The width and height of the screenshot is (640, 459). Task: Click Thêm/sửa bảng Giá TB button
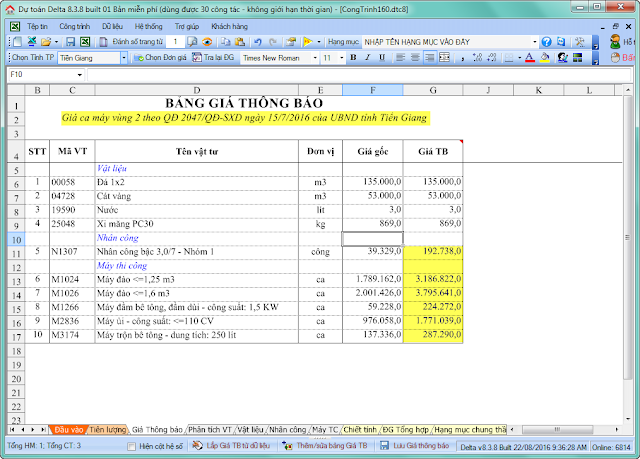pyautogui.click(x=325, y=446)
